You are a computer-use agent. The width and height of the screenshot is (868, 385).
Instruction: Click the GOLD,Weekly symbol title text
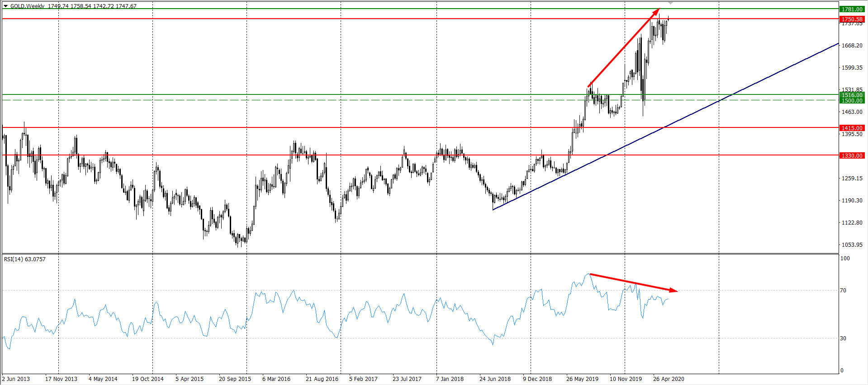tap(27, 6)
